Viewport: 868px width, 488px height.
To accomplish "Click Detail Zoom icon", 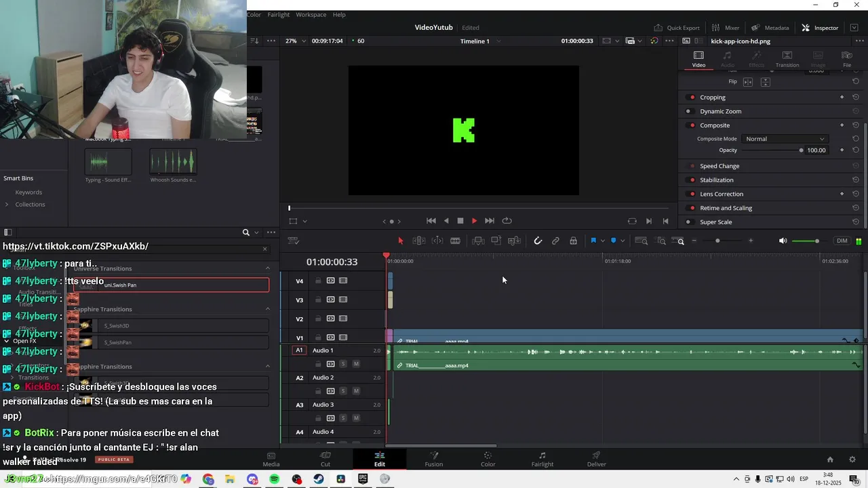I will tap(660, 241).
